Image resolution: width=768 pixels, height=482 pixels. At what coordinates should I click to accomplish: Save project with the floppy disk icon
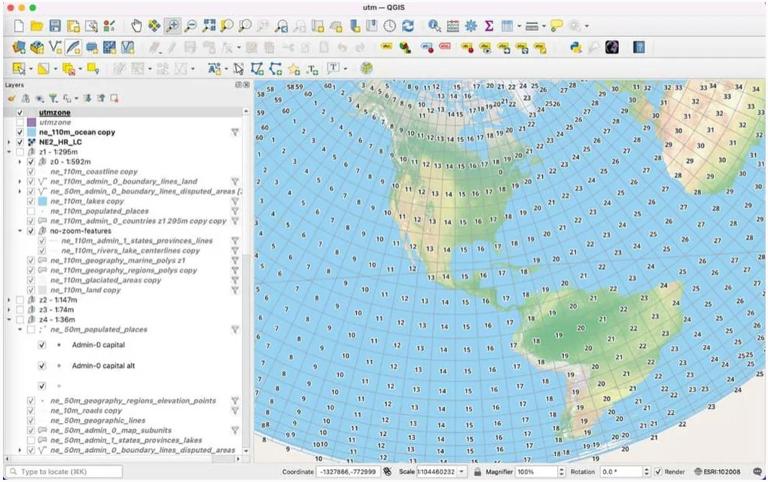tap(55, 26)
